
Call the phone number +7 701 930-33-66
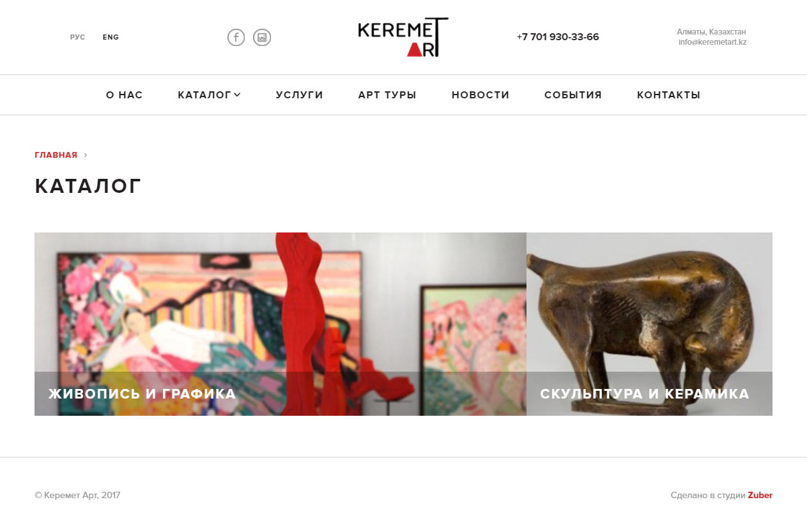(558, 37)
